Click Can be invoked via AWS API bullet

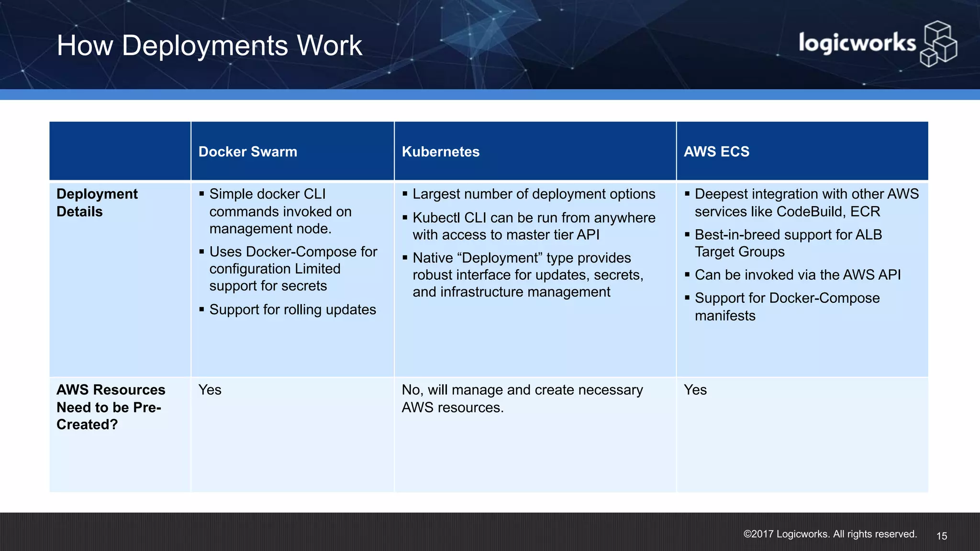tap(797, 275)
